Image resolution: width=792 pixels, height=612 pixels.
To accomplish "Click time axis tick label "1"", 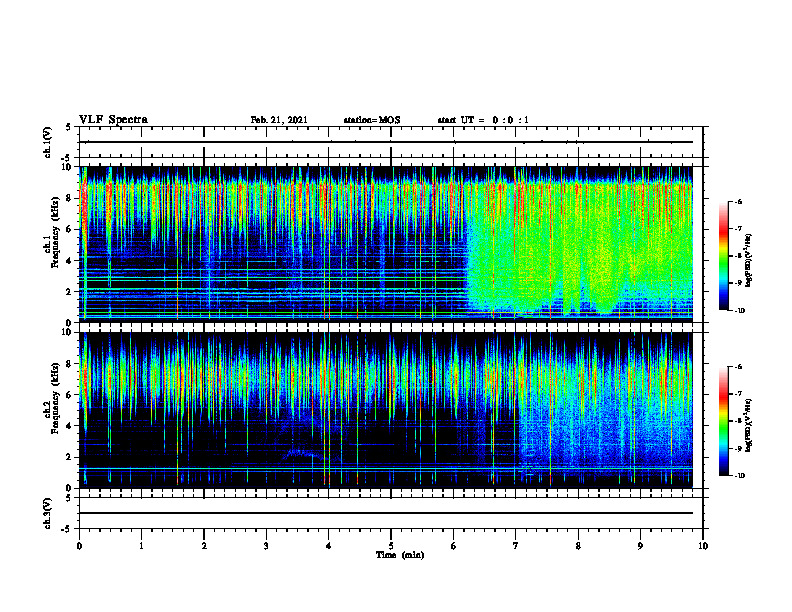I will point(141,546).
